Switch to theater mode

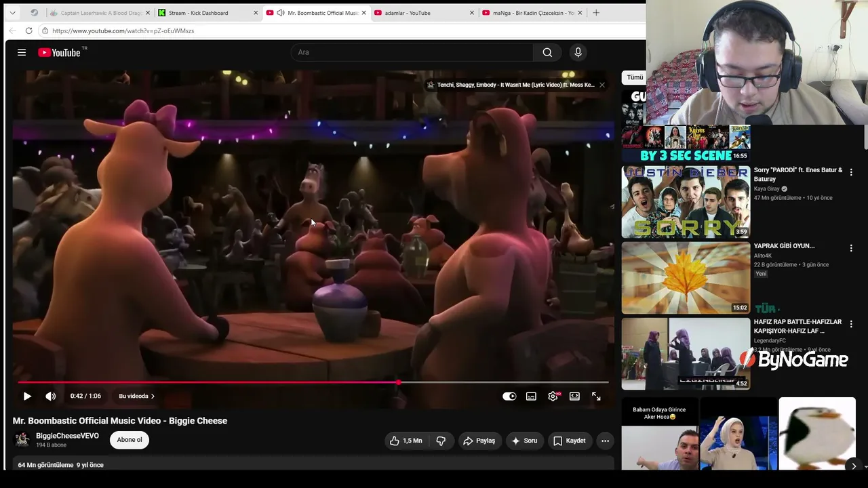[x=574, y=396]
